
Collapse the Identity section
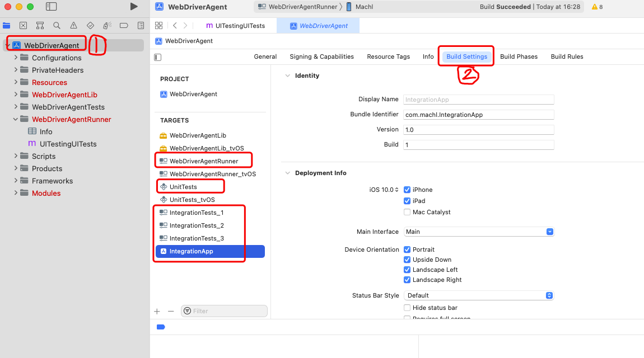pos(287,76)
